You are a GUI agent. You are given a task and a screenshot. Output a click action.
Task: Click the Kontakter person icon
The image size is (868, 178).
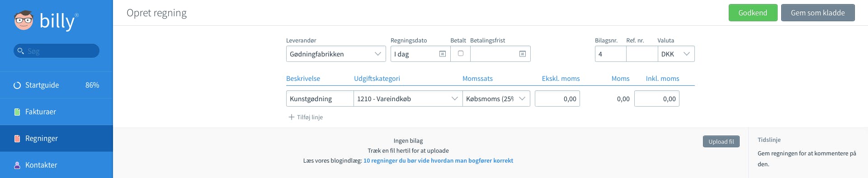coord(17,165)
